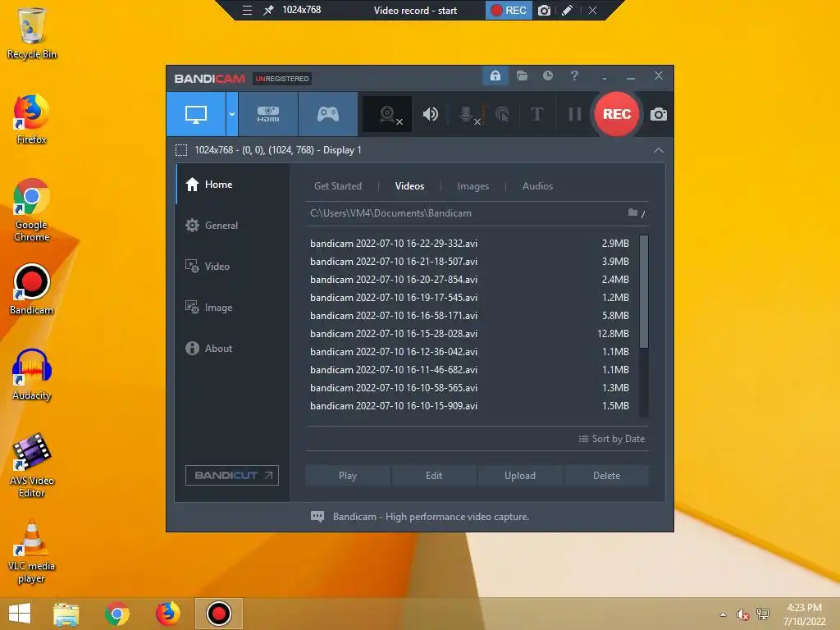Open hamburger menu on top recording bar
Viewport: 840px width, 630px height.
pos(247,10)
